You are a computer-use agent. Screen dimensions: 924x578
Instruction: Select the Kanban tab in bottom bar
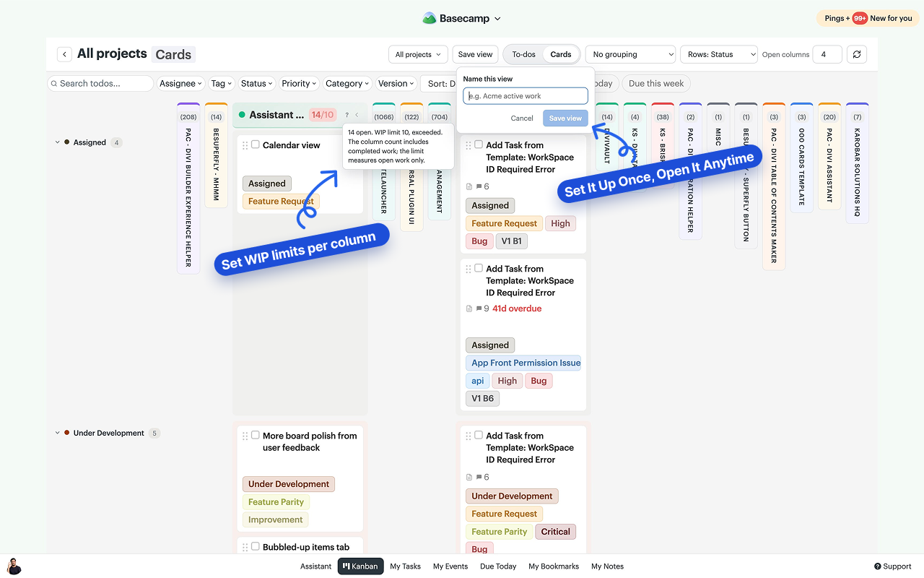click(x=360, y=566)
